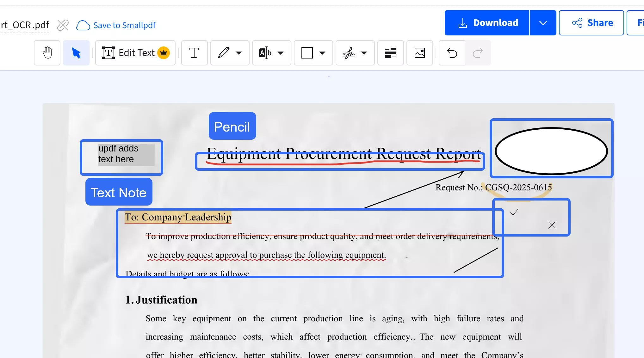
Task: Open the Download options chevron
Action: 543,23
